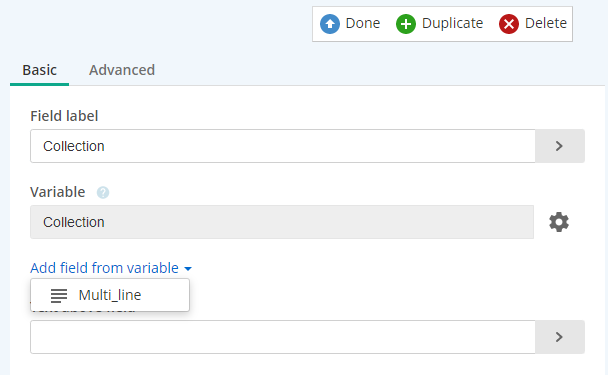Viewport: 608px width, 375px height.
Task: Switch to the Advanced tab
Action: click(x=122, y=70)
